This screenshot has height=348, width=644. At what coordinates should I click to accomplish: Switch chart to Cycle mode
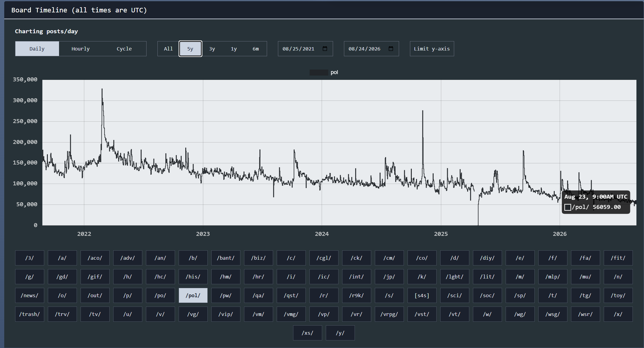coord(124,49)
